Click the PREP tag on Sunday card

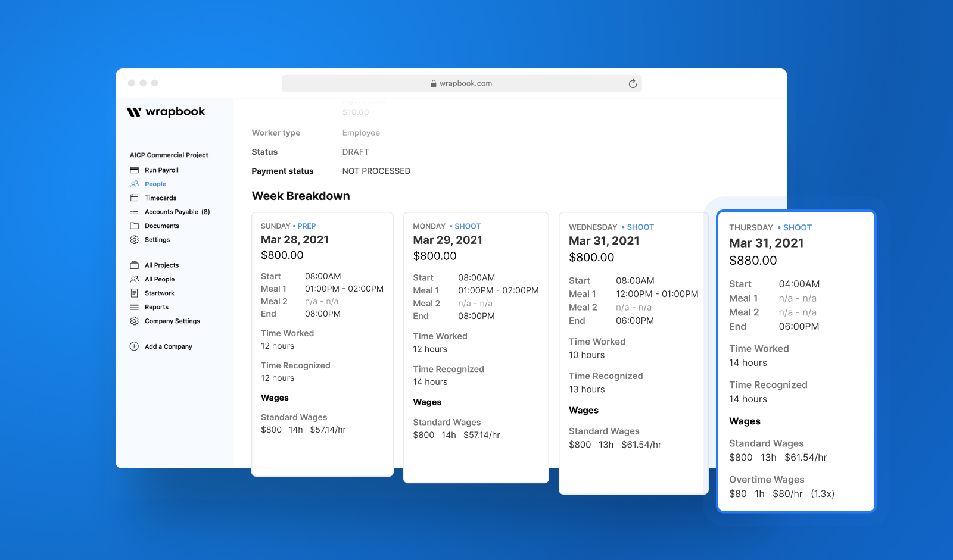tap(307, 226)
